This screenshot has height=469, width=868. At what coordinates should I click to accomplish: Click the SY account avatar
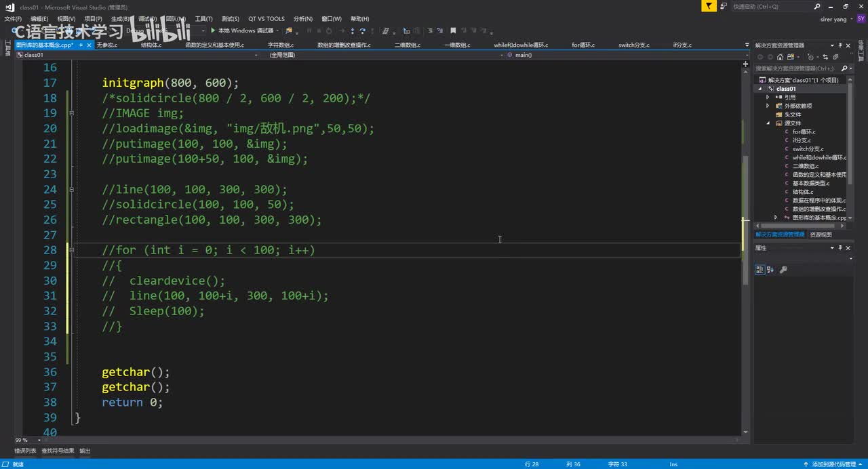(861, 19)
